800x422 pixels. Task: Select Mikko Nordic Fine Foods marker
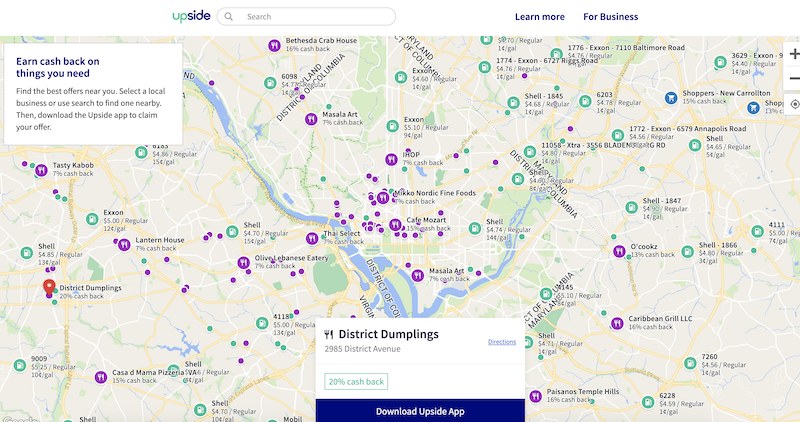tap(383, 197)
